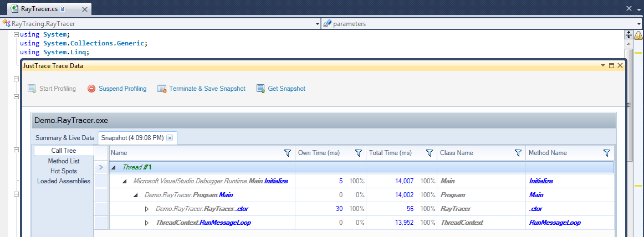The width and height of the screenshot is (644, 237).
Task: Open the active documents list dropdown
Action: pyautogui.click(x=639, y=9)
